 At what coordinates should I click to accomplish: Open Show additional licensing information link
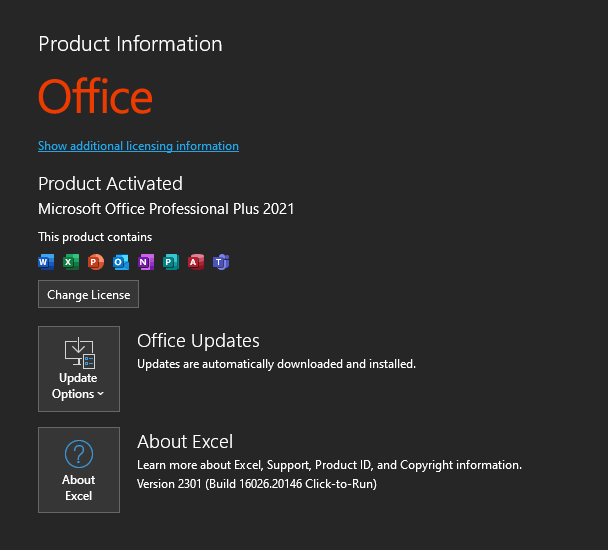[138, 146]
